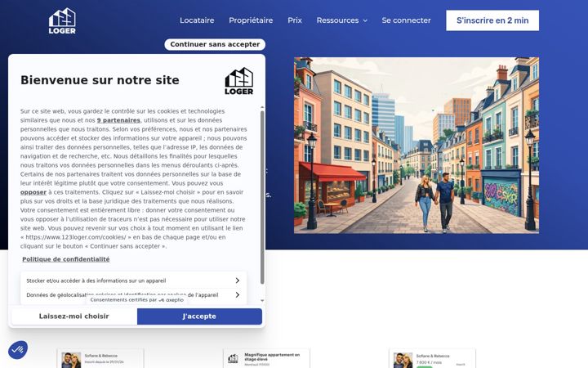Expand Stocker et/ou accéder à des informations
Image resolution: width=588 pixels, height=368 pixels.
[x=133, y=280]
